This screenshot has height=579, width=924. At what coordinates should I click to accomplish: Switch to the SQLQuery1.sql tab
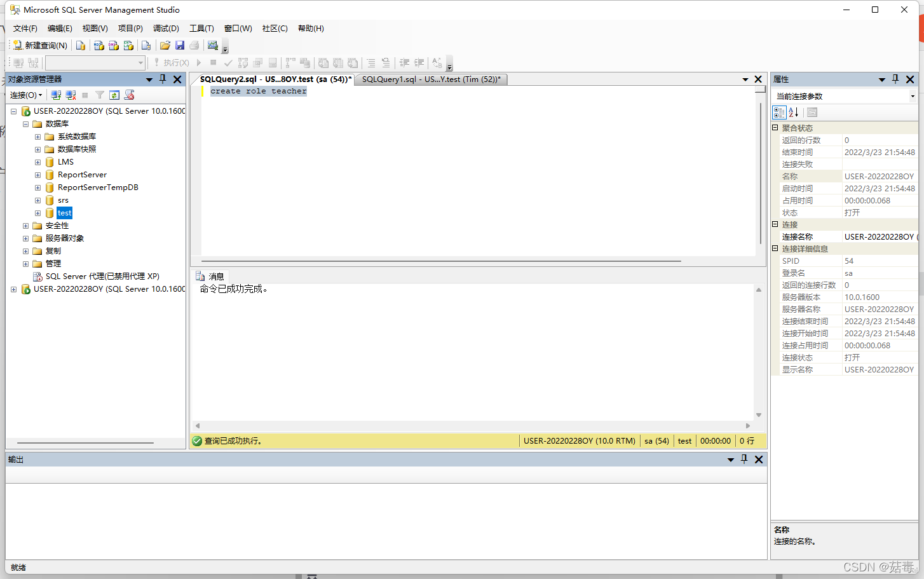(431, 79)
